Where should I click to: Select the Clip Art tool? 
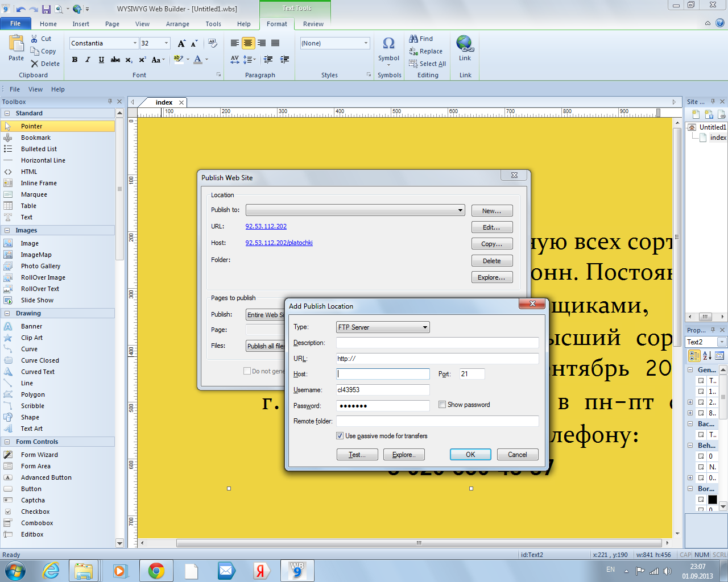(x=32, y=338)
